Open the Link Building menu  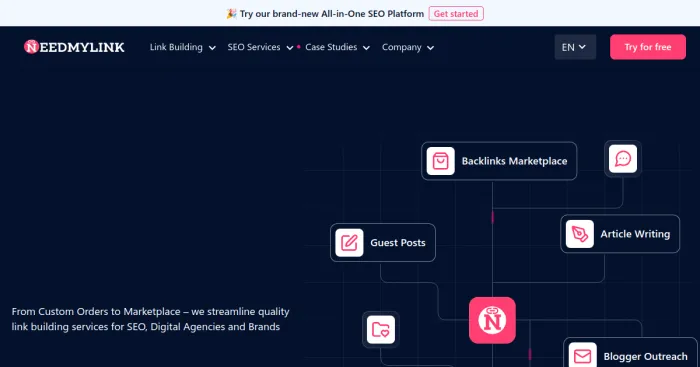click(x=176, y=47)
